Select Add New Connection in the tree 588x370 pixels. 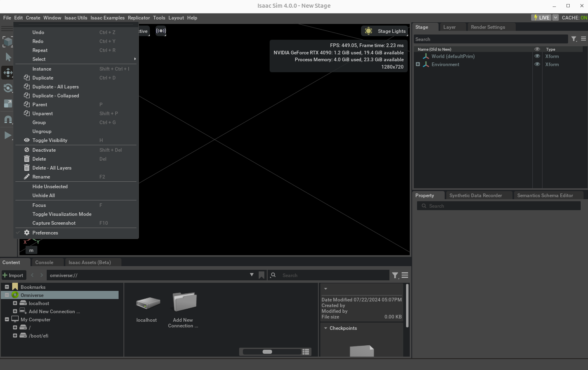pos(54,312)
